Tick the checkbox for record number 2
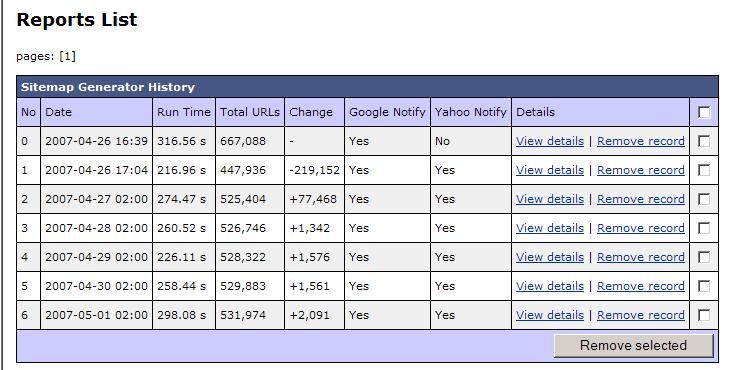The height and width of the screenshot is (370, 729). click(704, 199)
